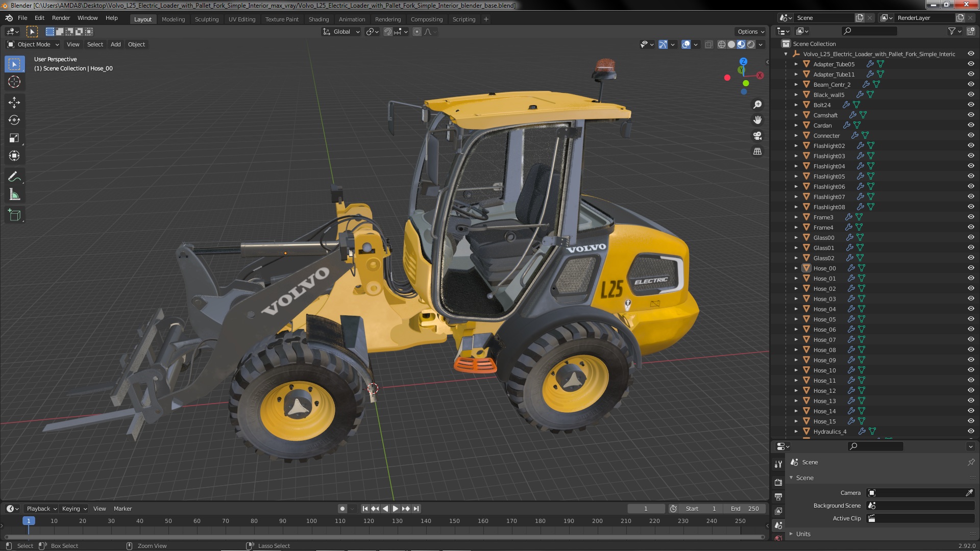Viewport: 980px width, 551px height.
Task: Open the Render properties tab
Action: pos(778,482)
